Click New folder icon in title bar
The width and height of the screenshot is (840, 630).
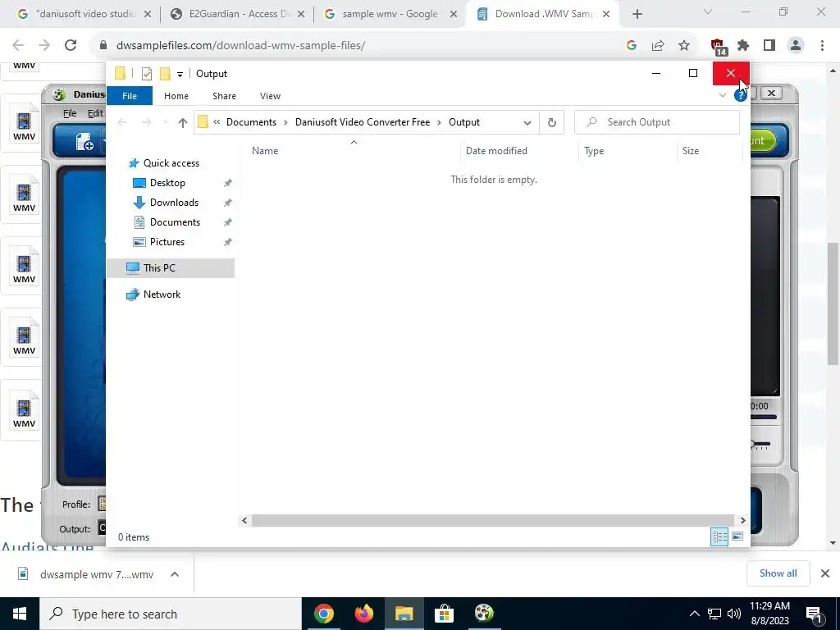click(x=165, y=74)
